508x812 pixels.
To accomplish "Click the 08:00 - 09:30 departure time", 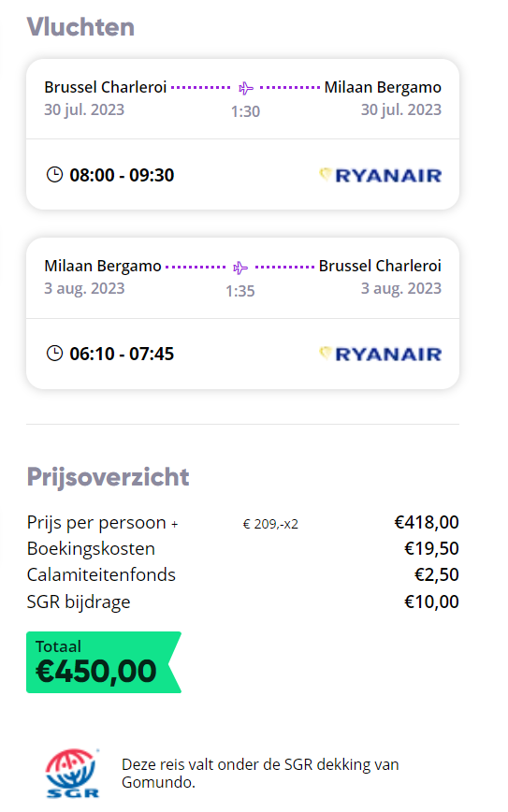I will [122, 175].
